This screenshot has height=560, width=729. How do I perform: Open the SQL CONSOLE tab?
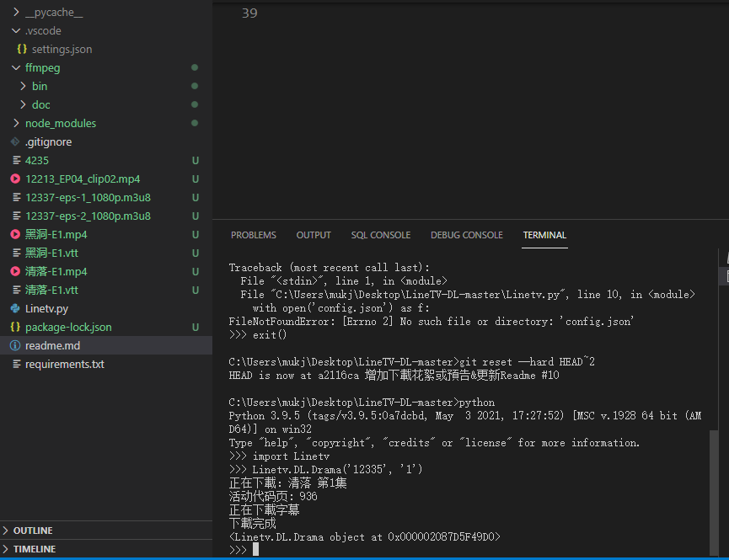[381, 235]
